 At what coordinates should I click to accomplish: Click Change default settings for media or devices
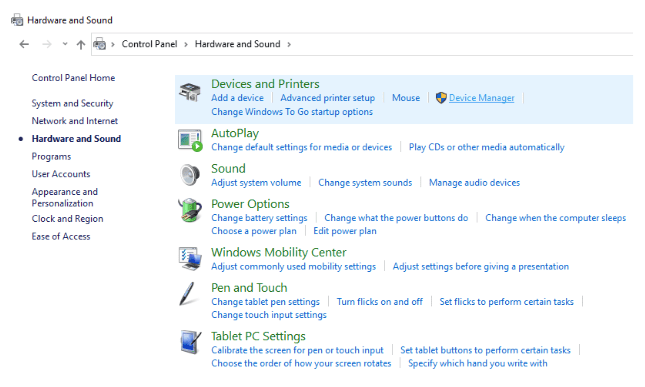302,147
